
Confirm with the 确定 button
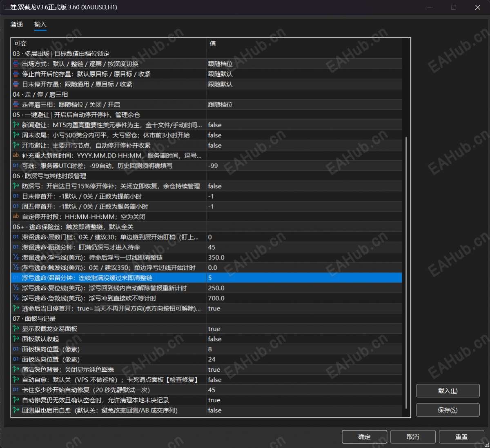(x=364, y=437)
